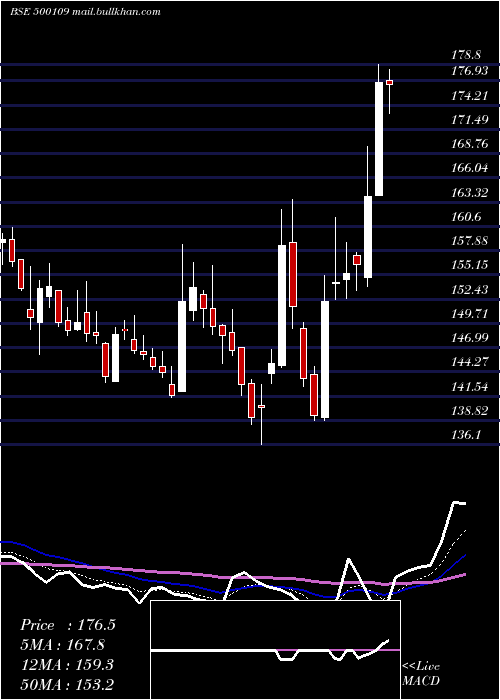
Task: Click the 166.04 price level label
Action: tap(470, 168)
